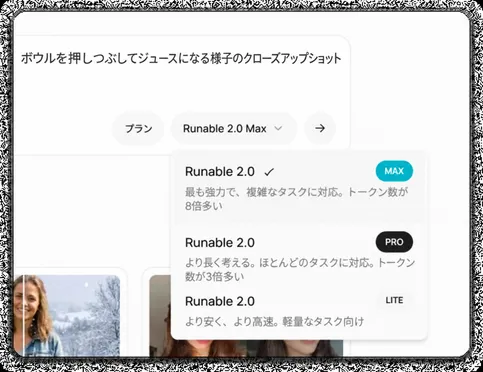Click the text 最も強力で、複雑なタスクに対応
Image resolution: width=483 pixels, height=372 pixels.
pos(265,192)
